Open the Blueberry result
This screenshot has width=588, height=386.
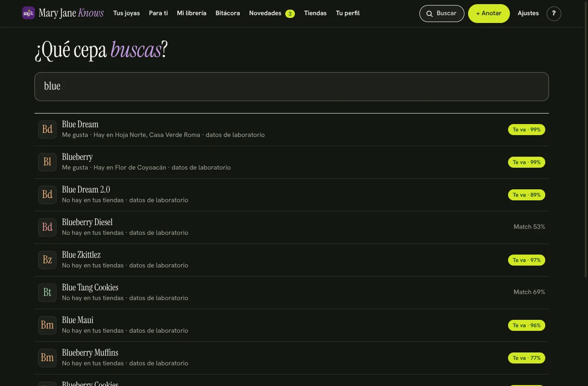coord(292,162)
